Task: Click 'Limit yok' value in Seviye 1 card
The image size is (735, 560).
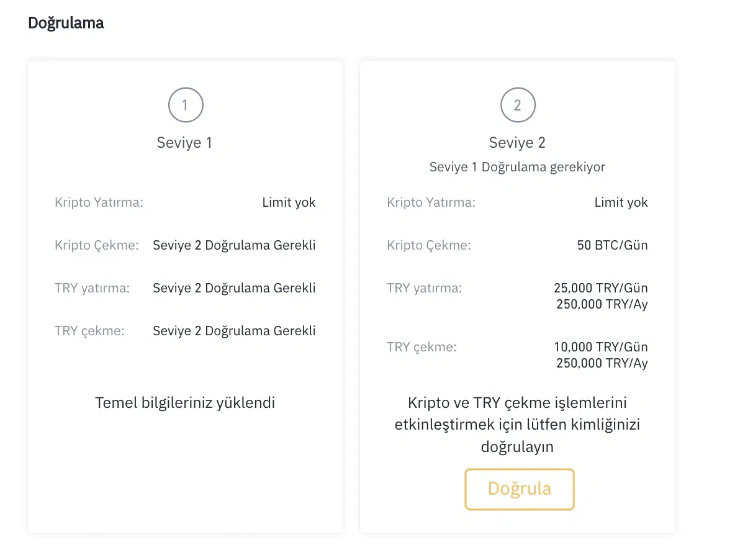Action: 289,202
